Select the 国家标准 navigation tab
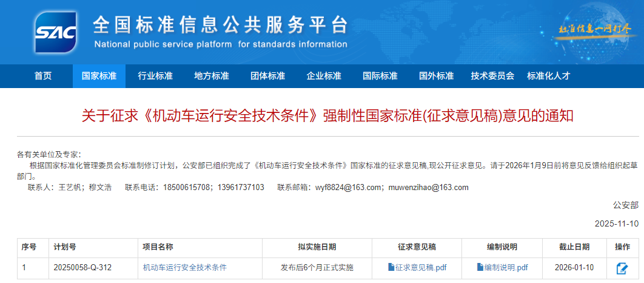Viewport: 644px width, 283px height. (99, 76)
